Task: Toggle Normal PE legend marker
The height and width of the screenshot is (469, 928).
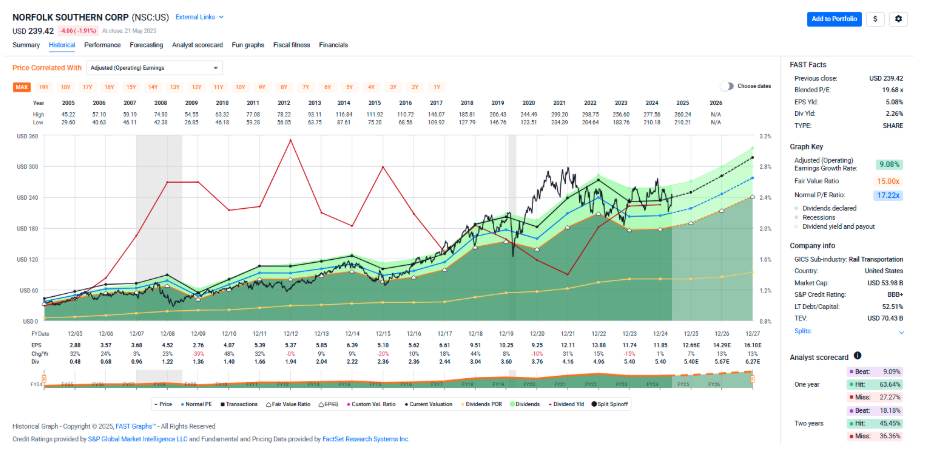Action: (196, 404)
